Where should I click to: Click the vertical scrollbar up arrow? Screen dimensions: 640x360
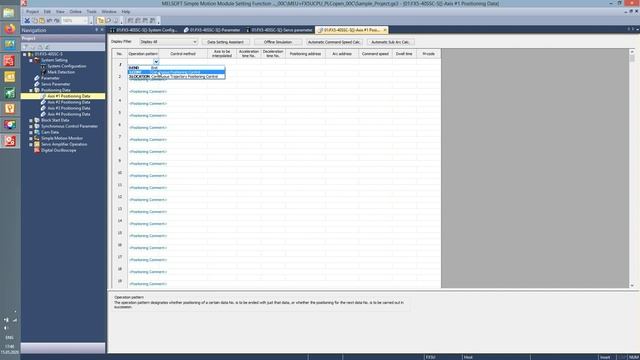pos(632,52)
